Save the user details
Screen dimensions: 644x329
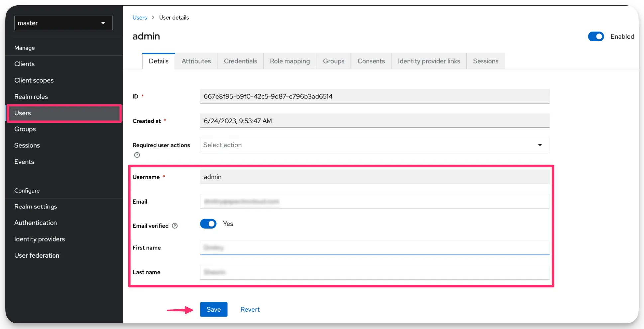point(213,309)
